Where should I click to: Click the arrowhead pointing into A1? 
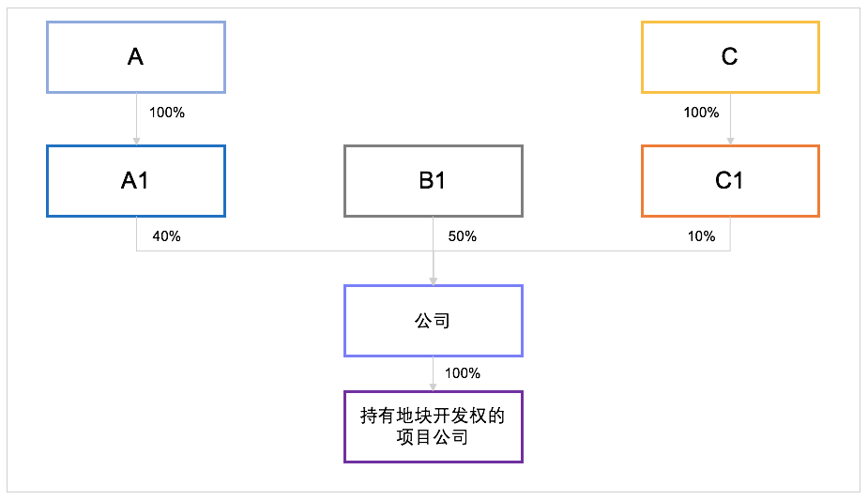pos(136,142)
